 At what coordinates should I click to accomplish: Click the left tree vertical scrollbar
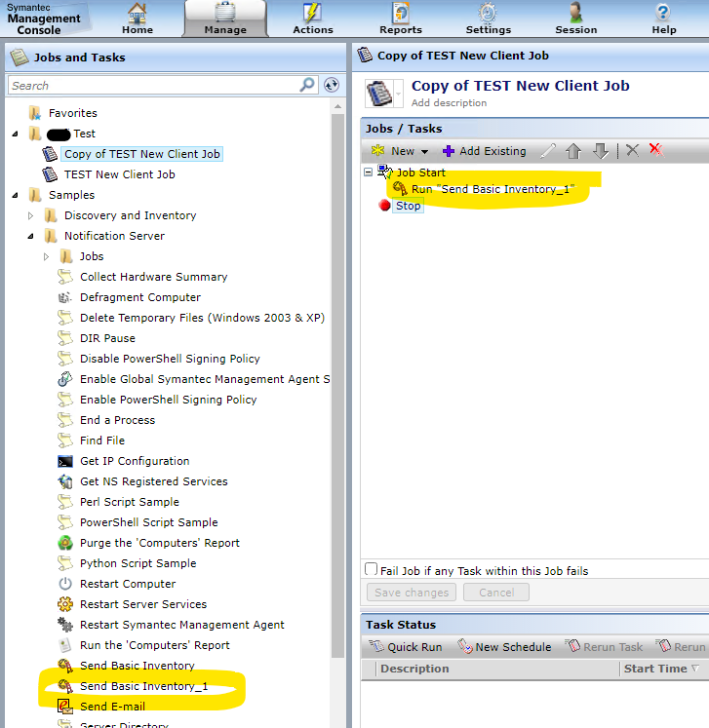click(337, 385)
